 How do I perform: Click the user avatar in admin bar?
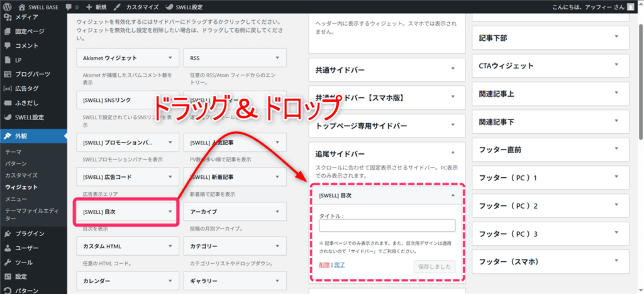(x=630, y=6)
